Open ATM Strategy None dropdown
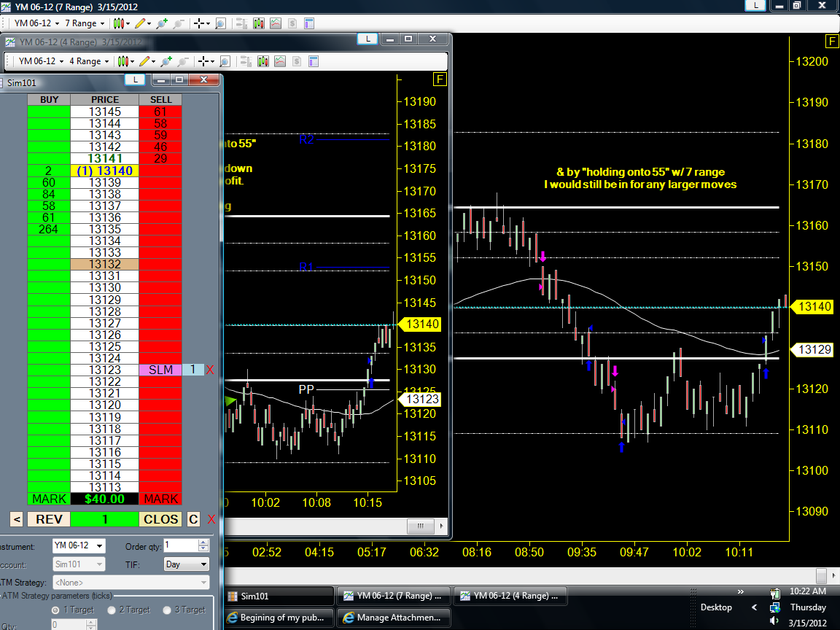Viewport: 840px width, 630px height. [131, 583]
